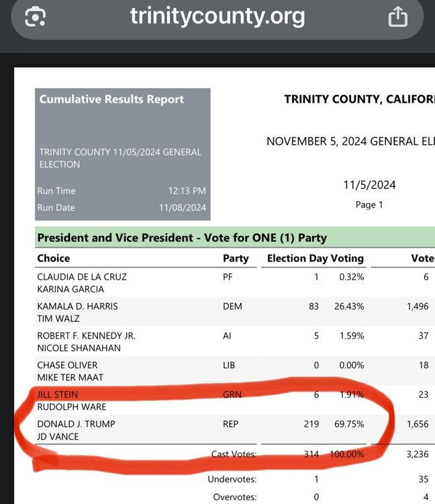This screenshot has height=504, width=435.
Task: Click the Cast Votes label
Action: [x=234, y=454]
